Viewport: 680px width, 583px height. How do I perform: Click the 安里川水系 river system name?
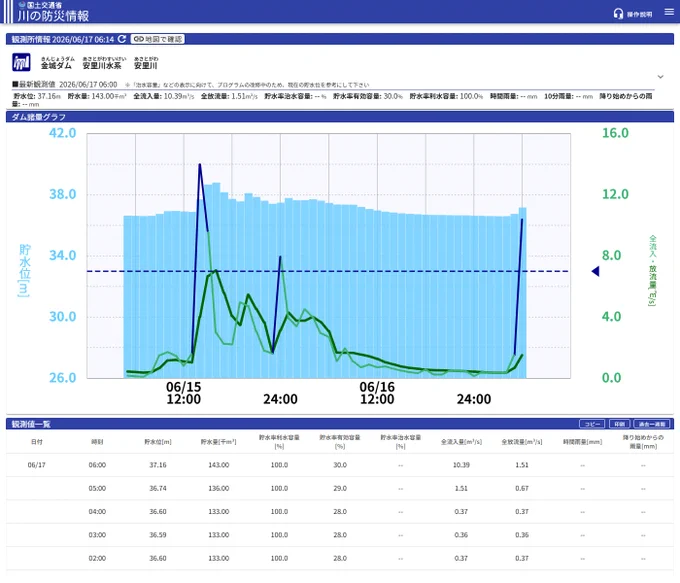pos(102,66)
